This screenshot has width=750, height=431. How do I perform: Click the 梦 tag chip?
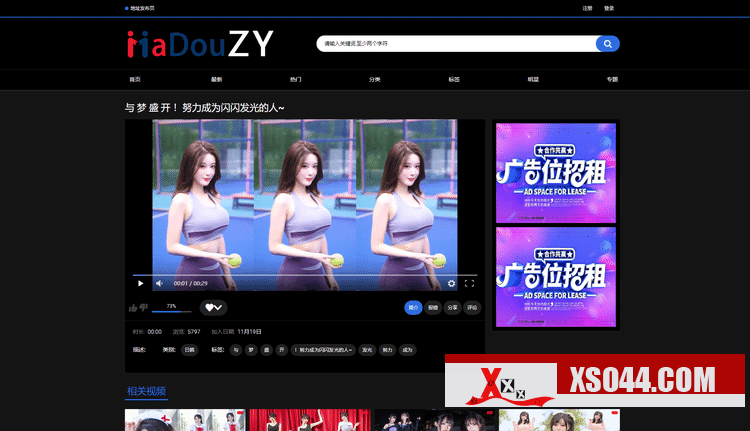tap(251, 350)
